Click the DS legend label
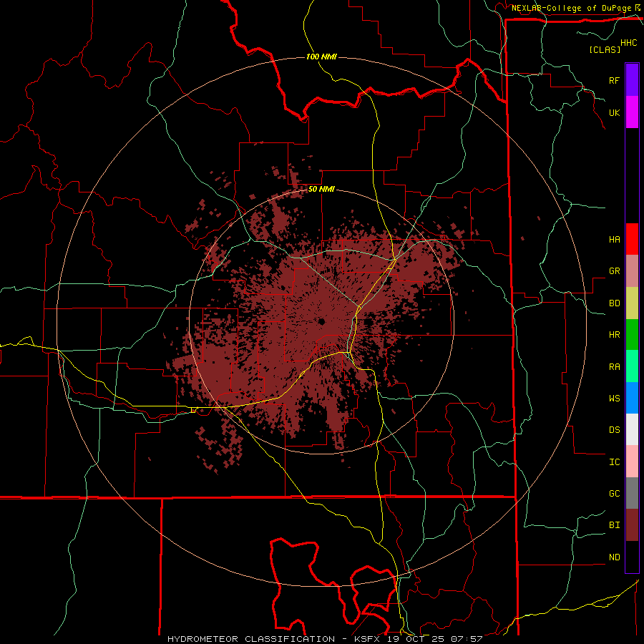644x644 pixels. [614, 429]
